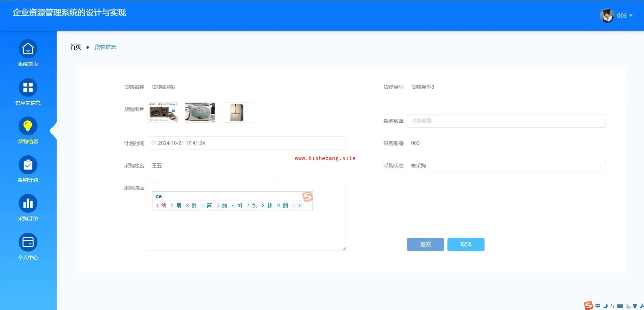Screen dimensions: 644x310
Task: Toggle the moon half-width icon in IME toolbar
Action: (605, 306)
